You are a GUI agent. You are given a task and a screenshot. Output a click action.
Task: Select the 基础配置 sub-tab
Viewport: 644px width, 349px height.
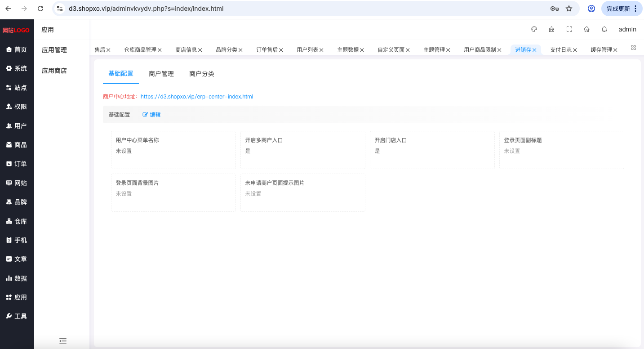pyautogui.click(x=121, y=73)
